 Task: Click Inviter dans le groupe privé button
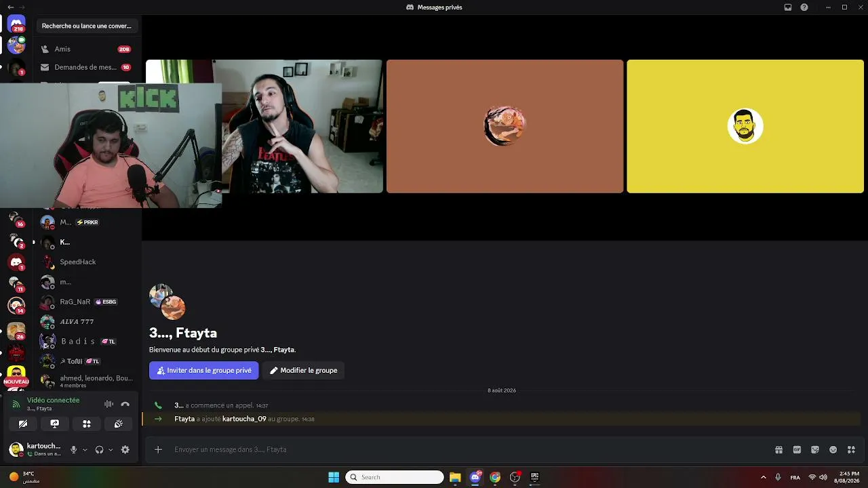tap(204, 370)
